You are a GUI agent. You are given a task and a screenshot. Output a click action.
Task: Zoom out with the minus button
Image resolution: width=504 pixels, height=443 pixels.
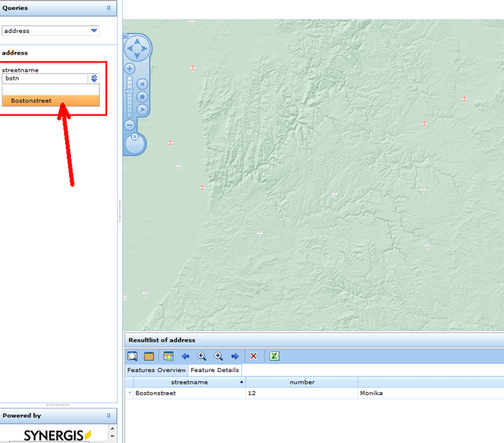coord(130,124)
